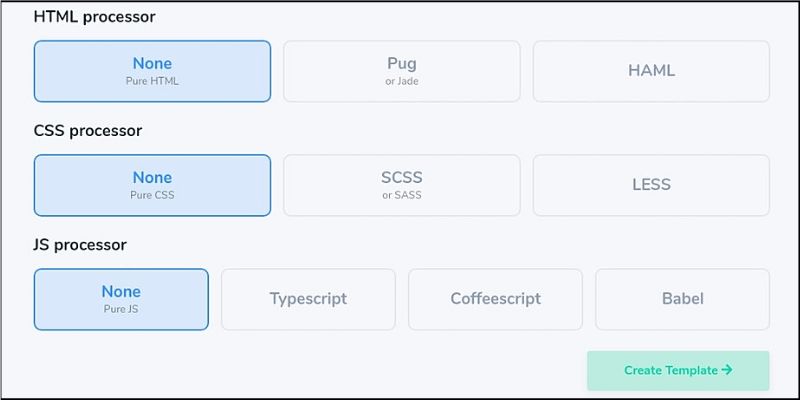Choose SCSS as the CSS processor
The image size is (800, 400).
click(401, 184)
